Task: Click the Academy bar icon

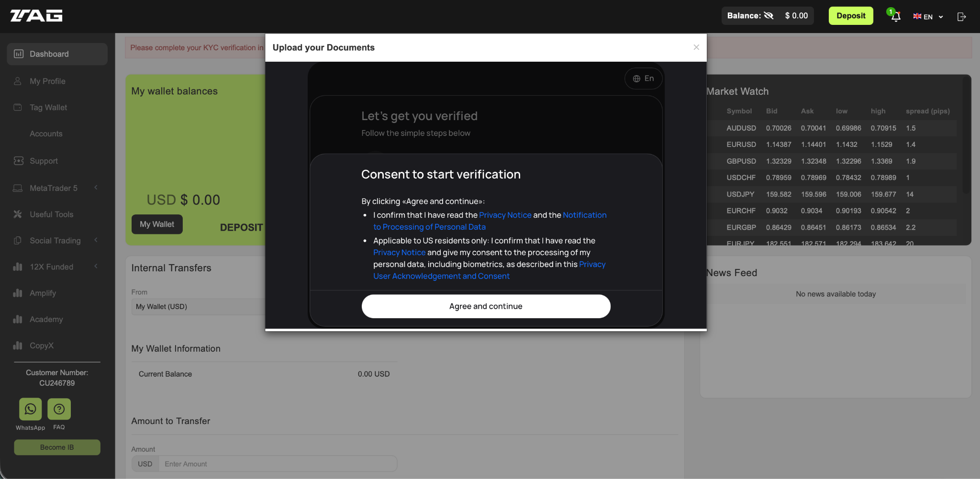Action: pyautogui.click(x=18, y=319)
